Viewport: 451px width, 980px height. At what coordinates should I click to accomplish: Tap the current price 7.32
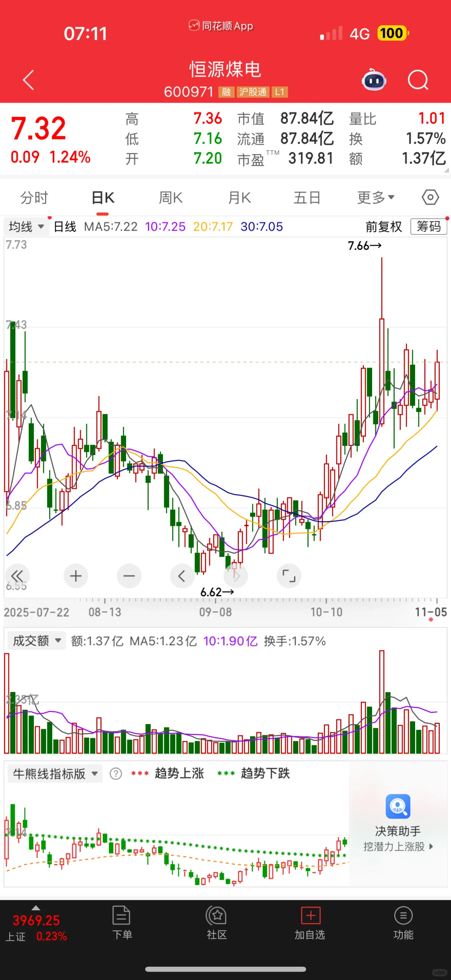coord(38,128)
